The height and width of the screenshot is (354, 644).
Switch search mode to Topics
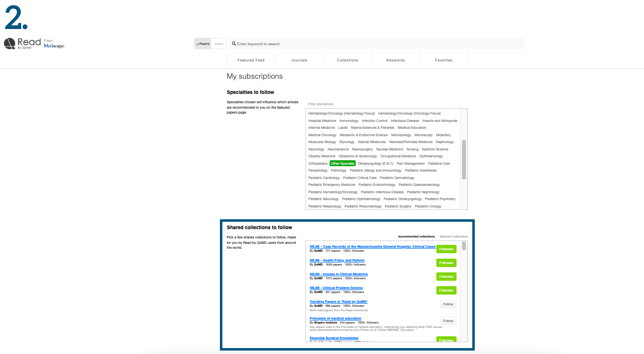tap(218, 44)
